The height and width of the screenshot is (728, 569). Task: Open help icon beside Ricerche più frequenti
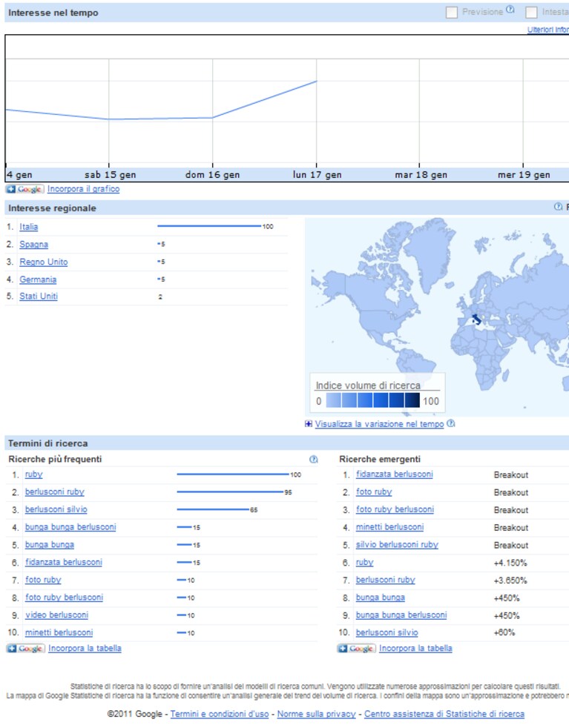314,459
